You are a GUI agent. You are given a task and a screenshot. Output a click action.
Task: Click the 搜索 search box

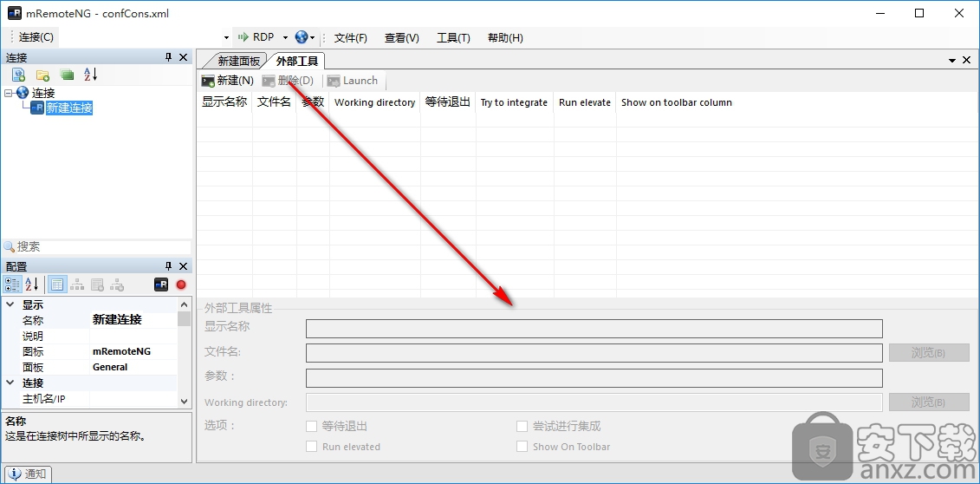click(x=103, y=247)
